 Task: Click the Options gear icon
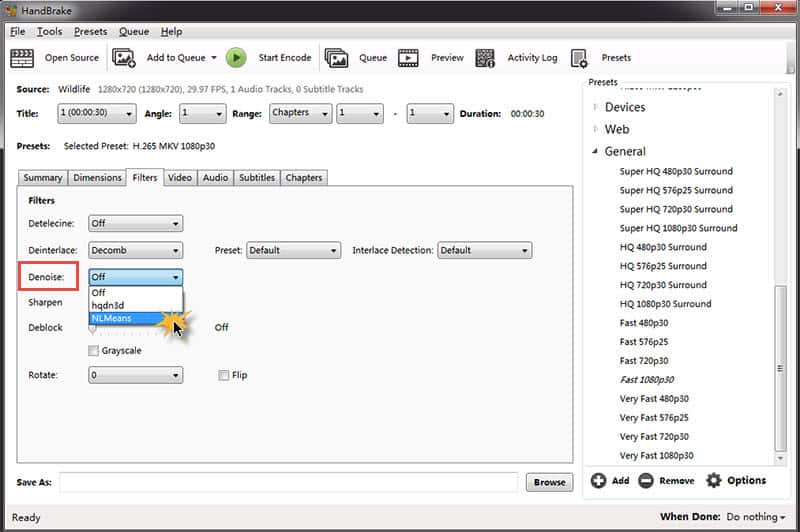click(713, 480)
